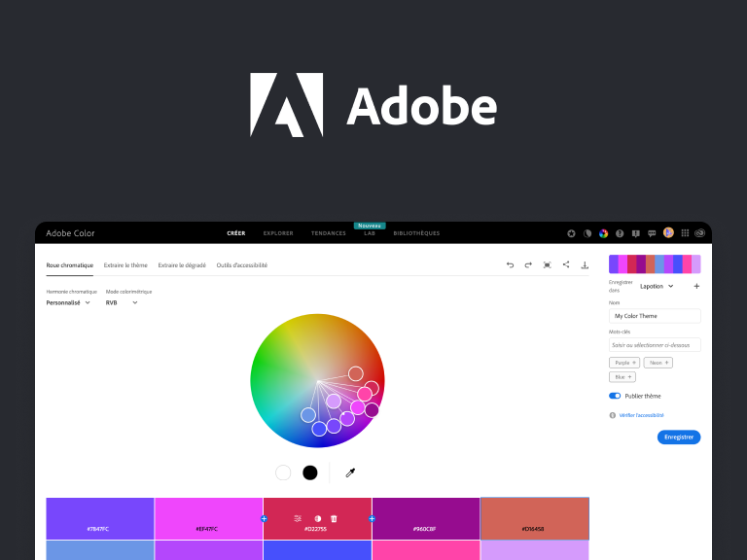747x560 pixels.
Task: Switch to the Extraire le thème tab
Action: (x=125, y=265)
